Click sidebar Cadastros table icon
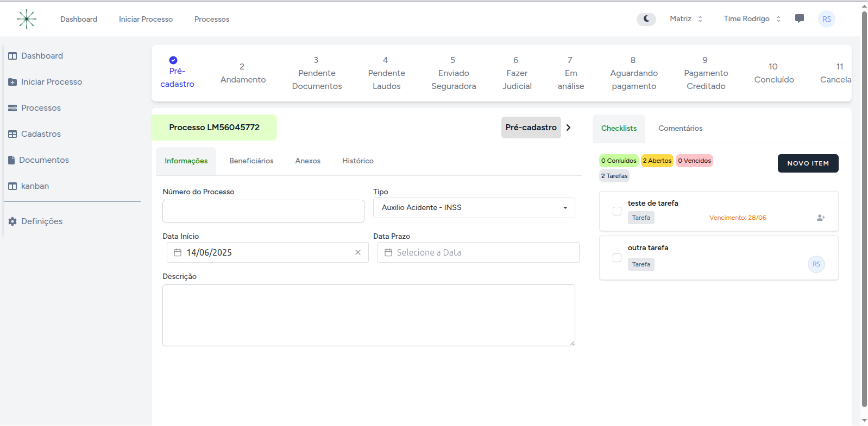This screenshot has height=426, width=868. click(x=12, y=134)
